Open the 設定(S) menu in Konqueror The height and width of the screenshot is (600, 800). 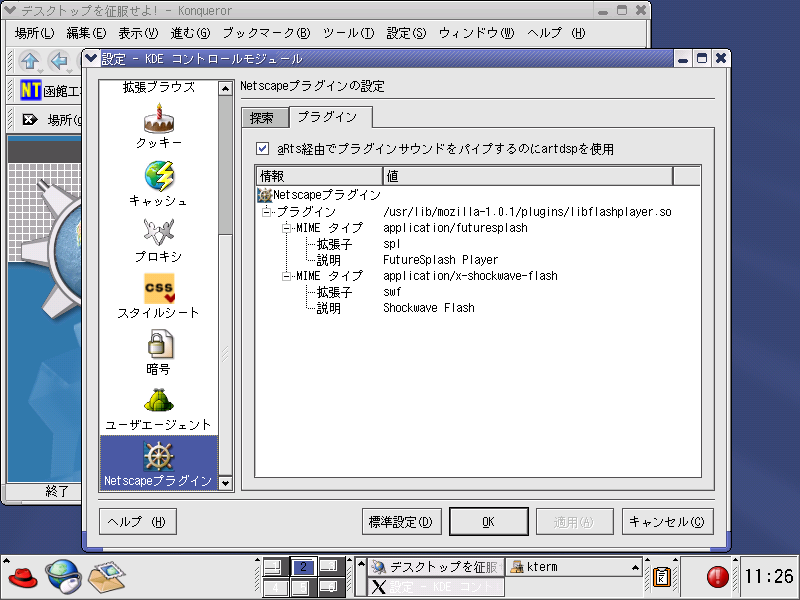pyautogui.click(x=406, y=33)
